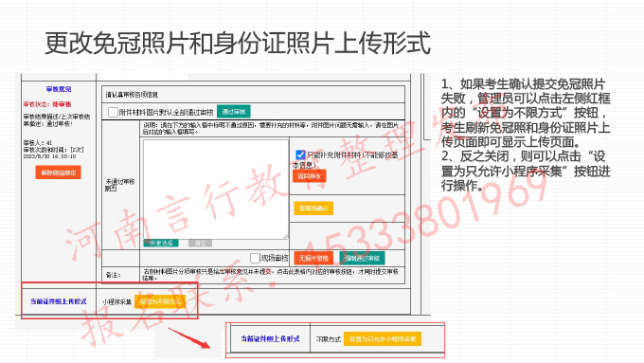This screenshot has height=363, width=644.
Task: Click the 未通过审核原因 row label
Action: (119, 185)
